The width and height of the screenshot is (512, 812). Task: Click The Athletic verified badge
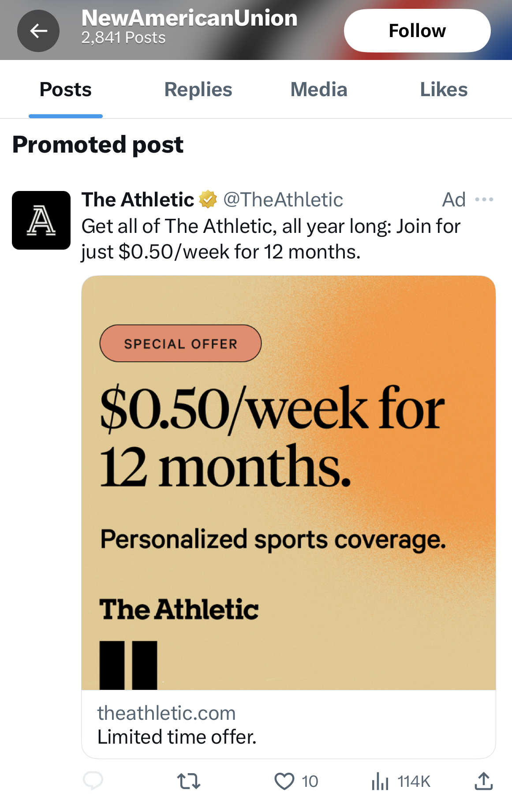pos(208,199)
